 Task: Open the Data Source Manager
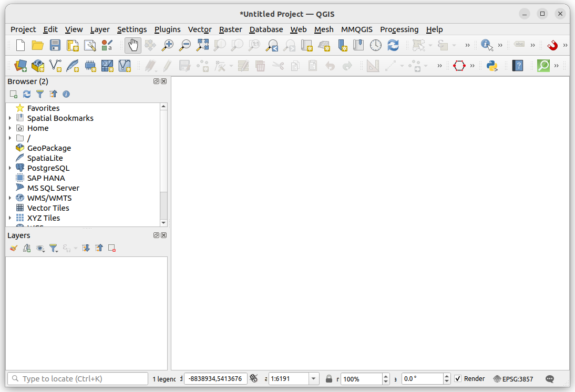pyautogui.click(x=19, y=66)
